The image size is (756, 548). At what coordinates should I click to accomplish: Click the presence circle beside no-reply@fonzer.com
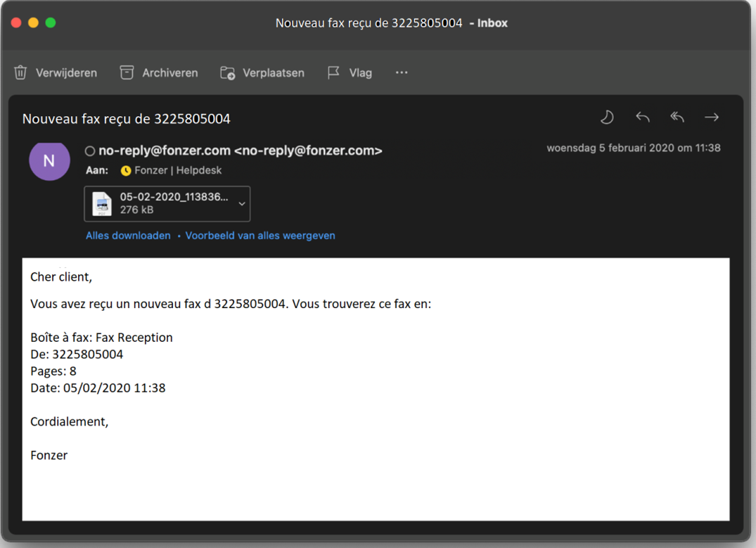(x=90, y=151)
